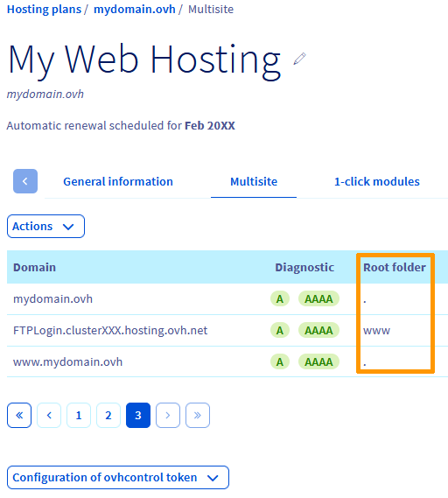Go to first page of pagination

point(19,415)
